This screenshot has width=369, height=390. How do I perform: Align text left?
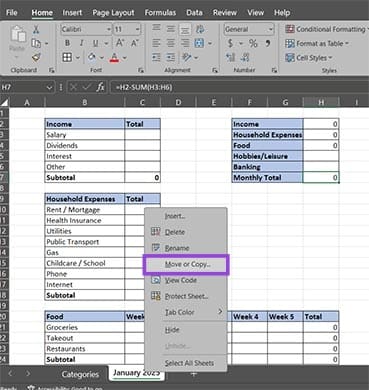click(156, 43)
